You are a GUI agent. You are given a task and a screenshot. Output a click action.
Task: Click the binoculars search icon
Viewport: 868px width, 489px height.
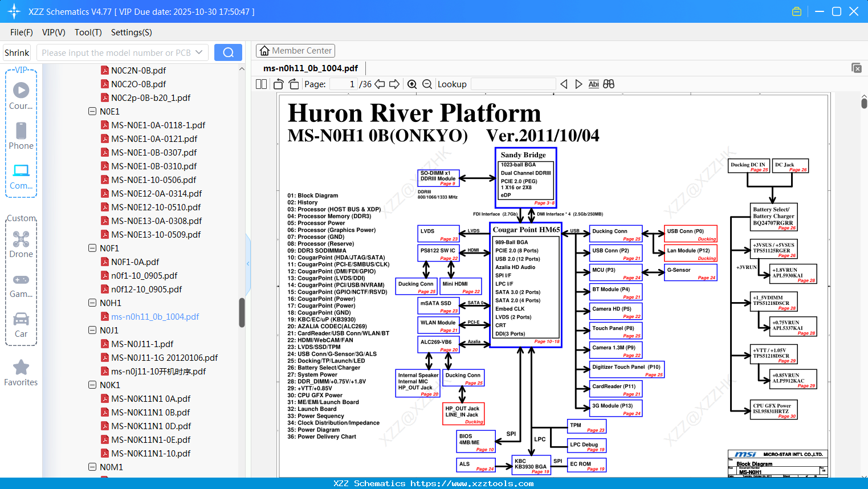click(609, 84)
